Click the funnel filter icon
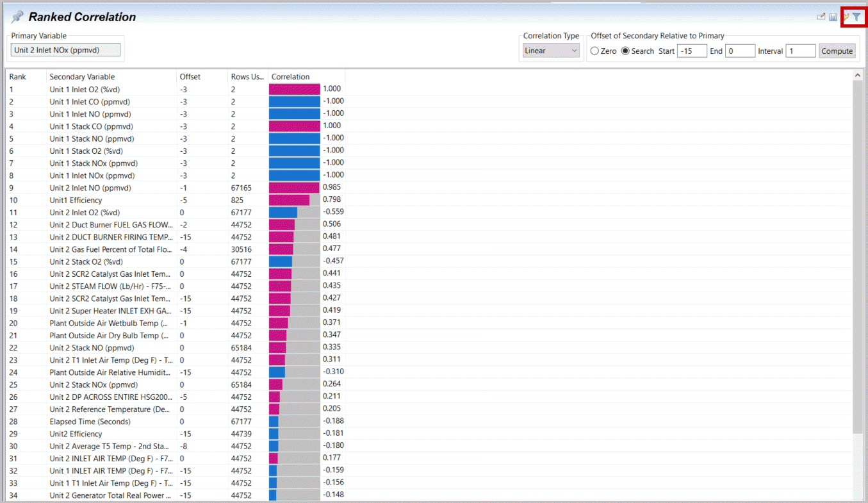This screenshot has height=503, width=868. click(856, 17)
